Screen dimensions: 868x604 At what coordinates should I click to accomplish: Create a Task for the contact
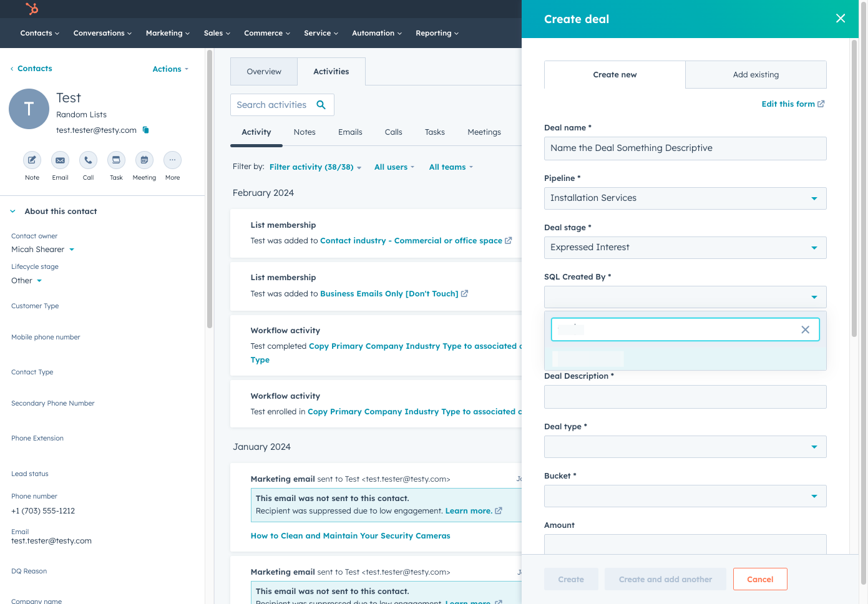click(116, 160)
